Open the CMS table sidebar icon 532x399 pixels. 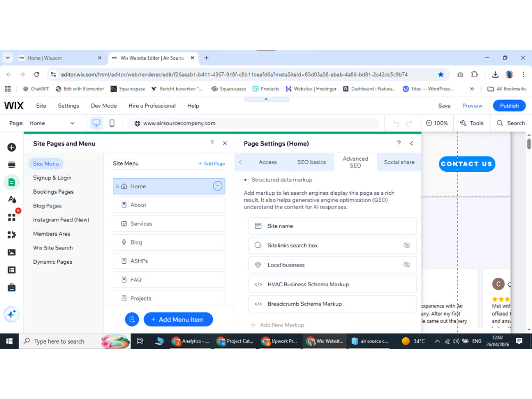coord(12,270)
